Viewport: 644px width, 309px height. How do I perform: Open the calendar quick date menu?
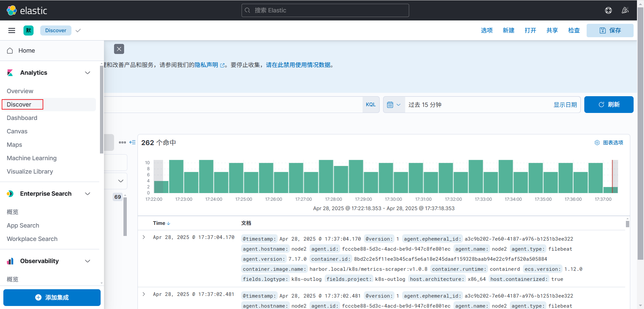[394, 105]
